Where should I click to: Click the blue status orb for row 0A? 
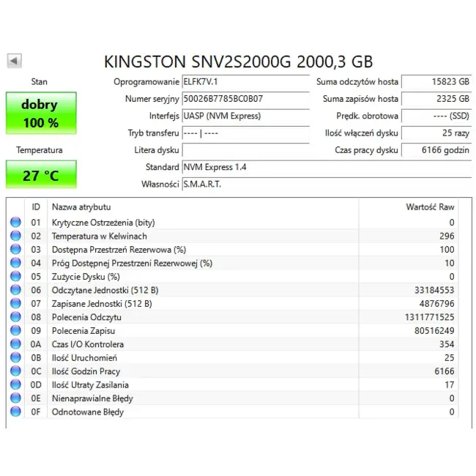15,343
